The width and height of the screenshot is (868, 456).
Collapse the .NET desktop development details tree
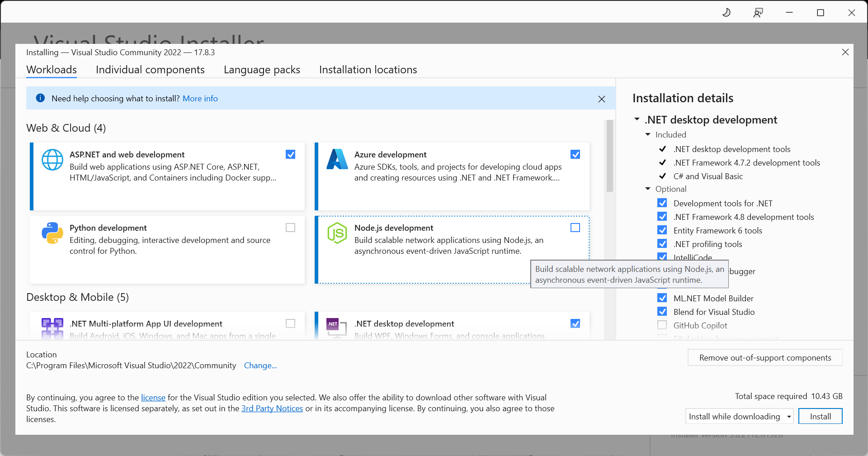click(637, 119)
